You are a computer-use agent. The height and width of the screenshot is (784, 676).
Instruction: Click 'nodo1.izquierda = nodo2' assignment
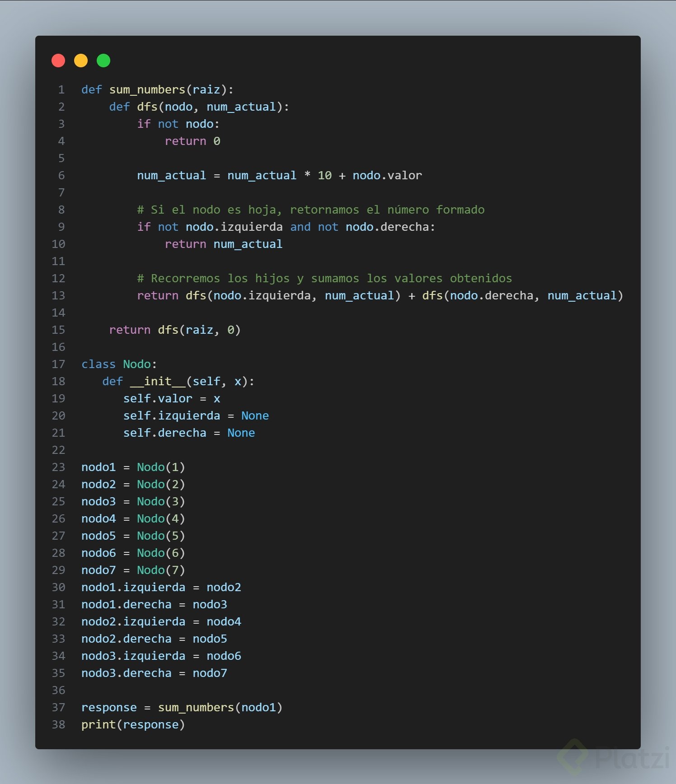point(161,587)
